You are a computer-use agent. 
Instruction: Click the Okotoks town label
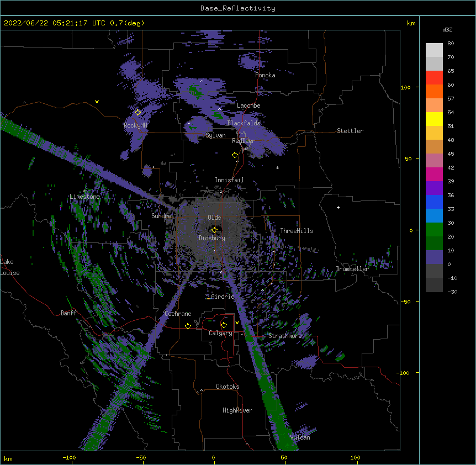click(x=228, y=387)
